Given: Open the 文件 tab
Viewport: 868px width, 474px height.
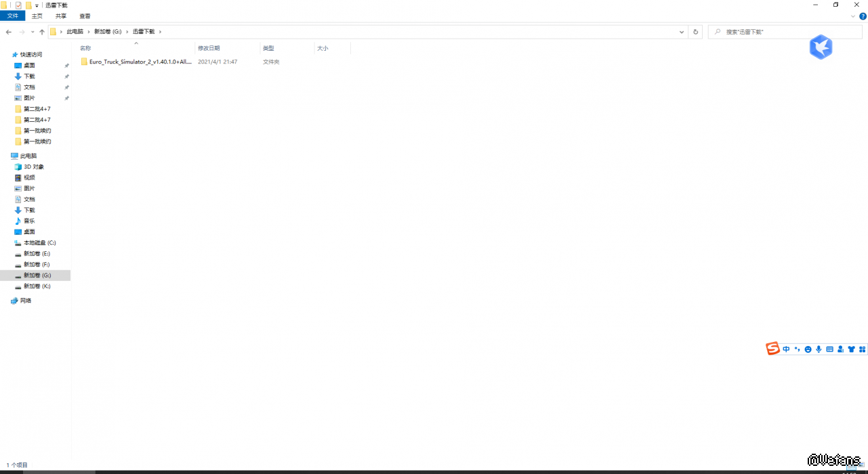Looking at the screenshot, I should pyautogui.click(x=12, y=16).
